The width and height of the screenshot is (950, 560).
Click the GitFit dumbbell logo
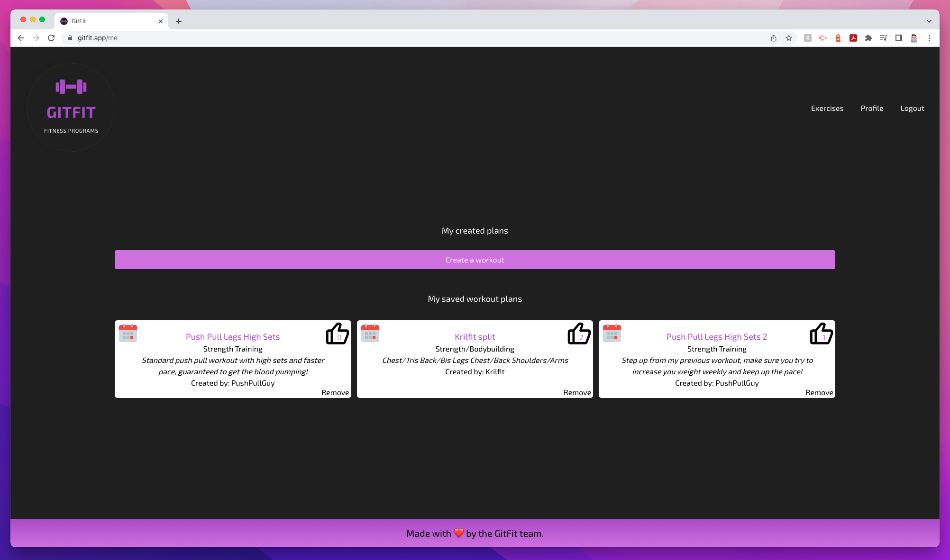pyautogui.click(x=71, y=108)
